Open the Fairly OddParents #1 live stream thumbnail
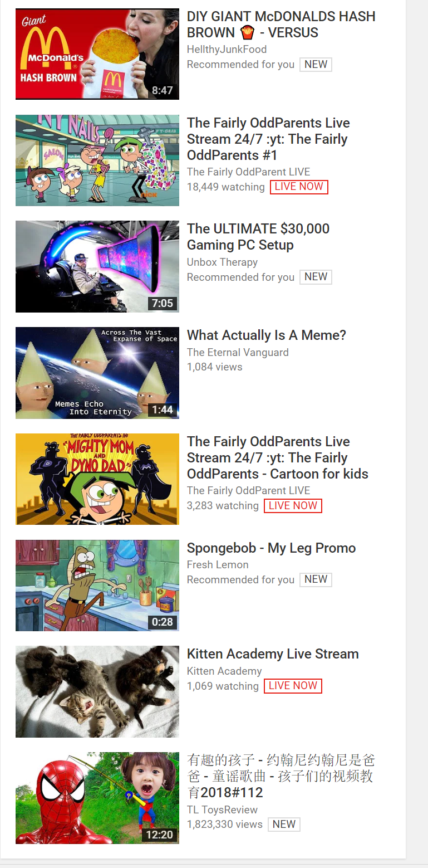Image resolution: width=428 pixels, height=868 pixels. point(97,160)
